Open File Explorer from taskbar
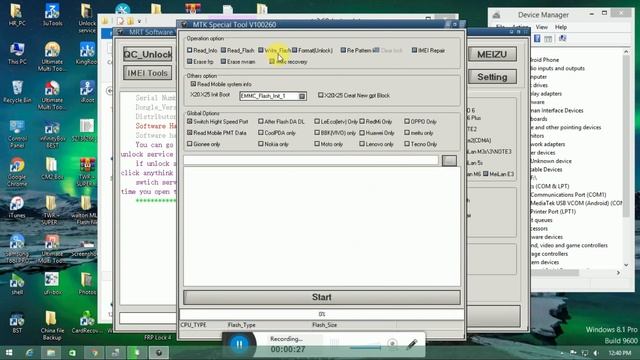The width and height of the screenshot is (640, 360). click(x=51, y=353)
